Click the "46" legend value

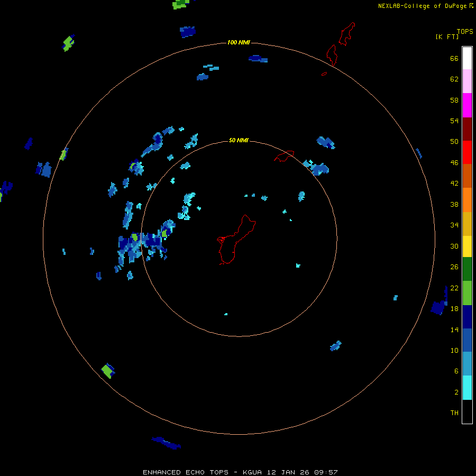(454, 163)
